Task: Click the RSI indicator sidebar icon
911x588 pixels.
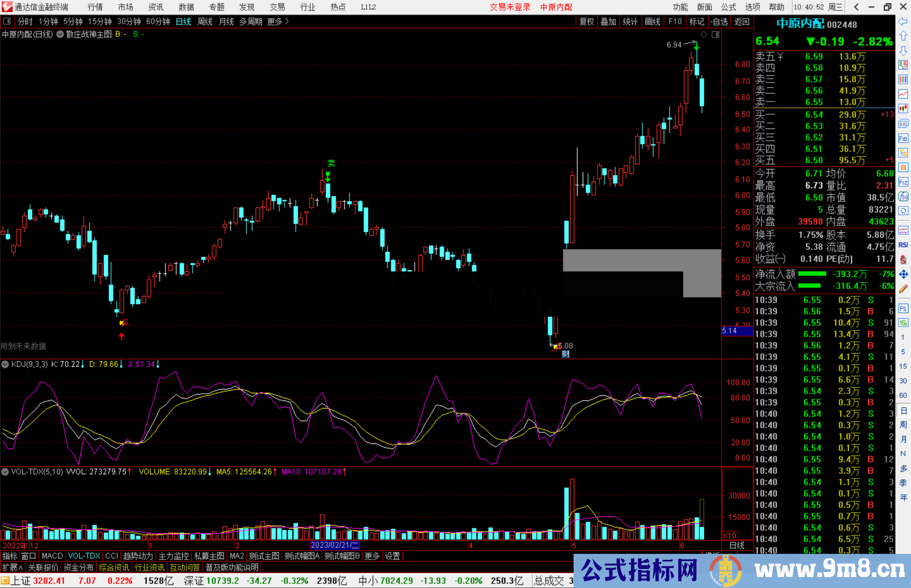Action: [903, 245]
